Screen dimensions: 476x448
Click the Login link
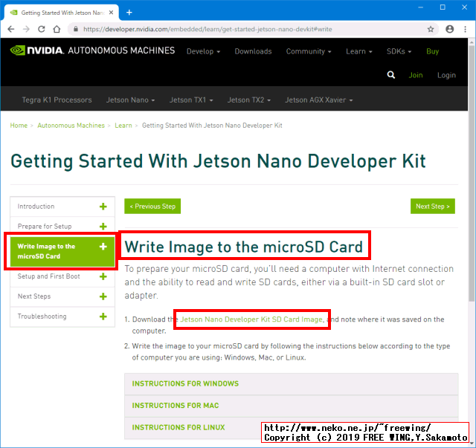click(446, 75)
